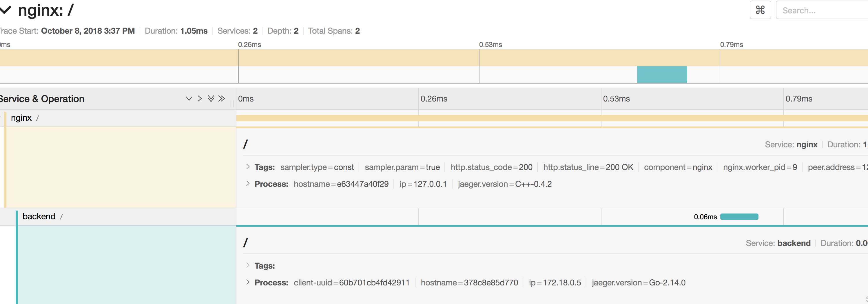Viewport: 868px width, 304px height.
Task: Click the nginx span timeline bar
Action: click(552, 118)
